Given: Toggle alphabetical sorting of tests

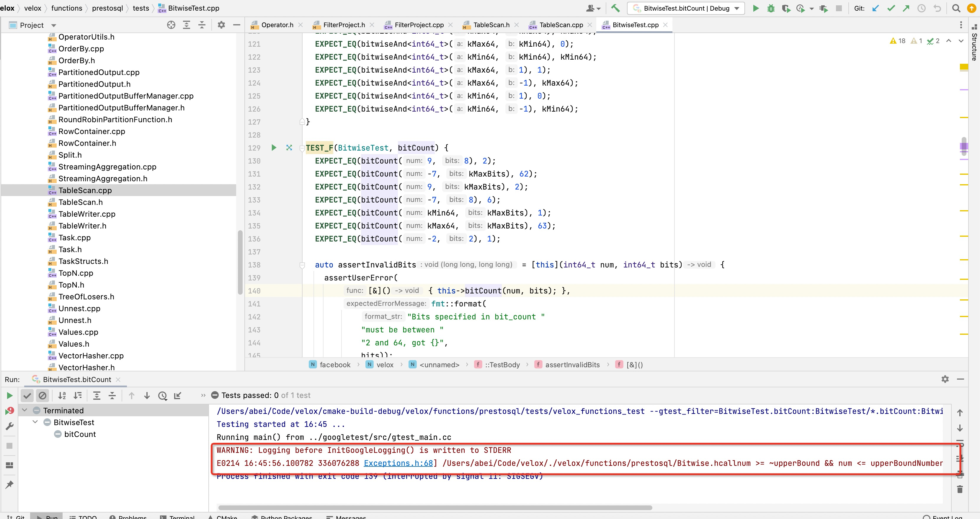Looking at the screenshot, I should pyautogui.click(x=62, y=395).
